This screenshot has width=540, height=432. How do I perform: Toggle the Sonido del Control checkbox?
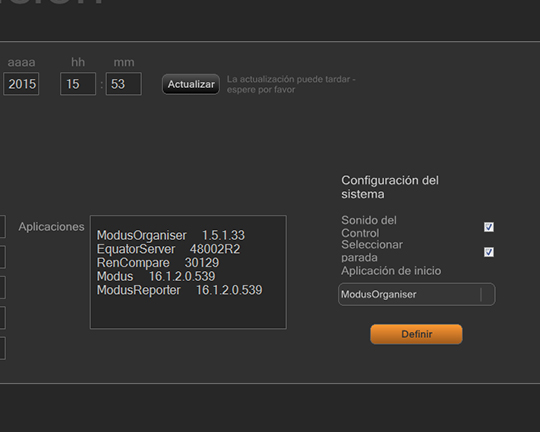point(489,227)
